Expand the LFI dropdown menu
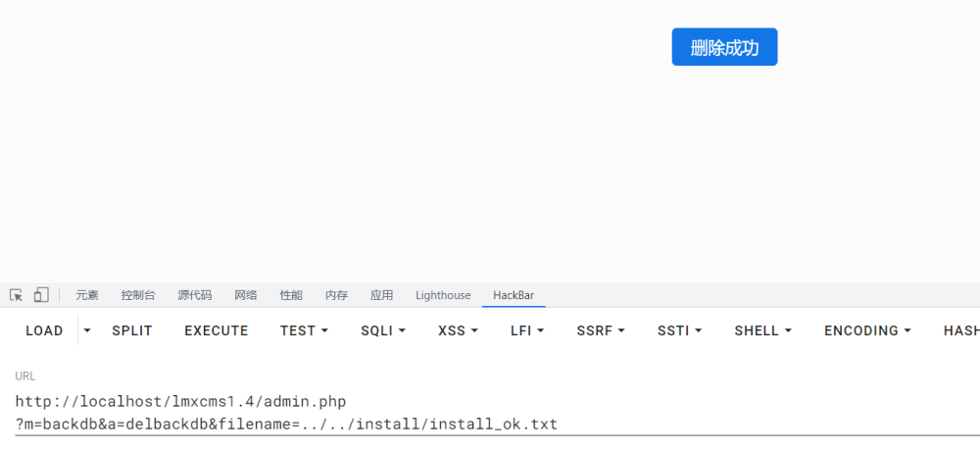The height and width of the screenshot is (451, 980). point(527,331)
